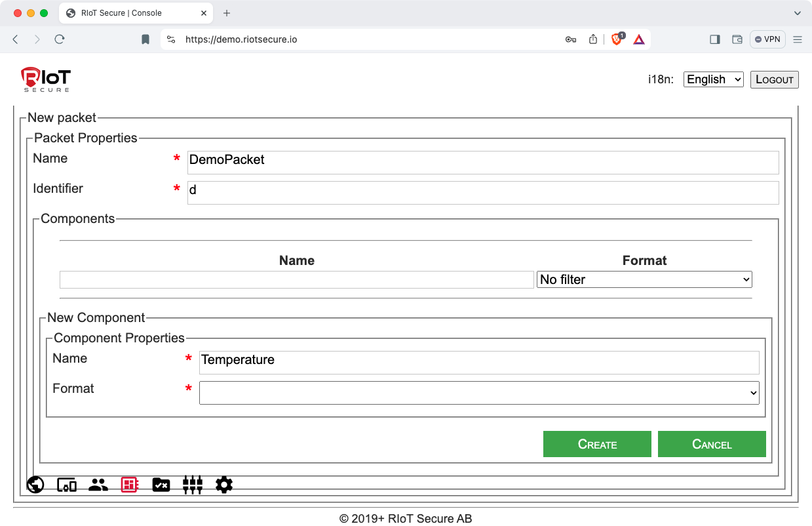Viewport: 812px width, 526px height.
Task: Open the component Format dropdown
Action: click(x=478, y=393)
